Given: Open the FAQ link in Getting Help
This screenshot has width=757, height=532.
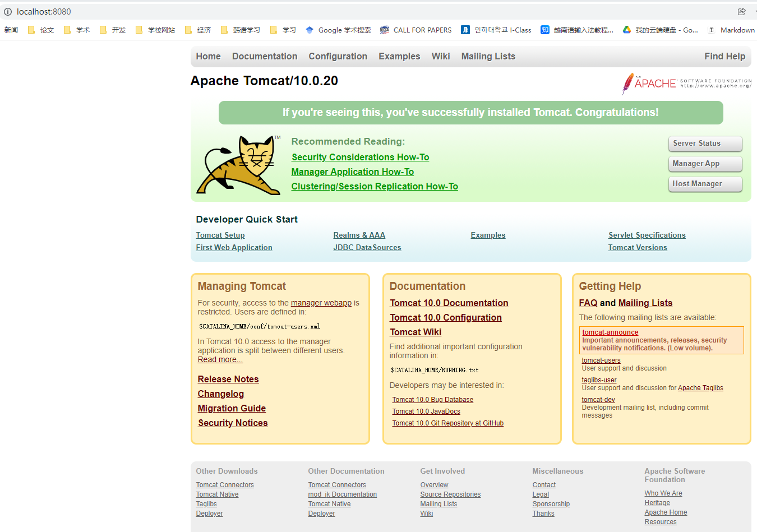Looking at the screenshot, I should 588,303.
